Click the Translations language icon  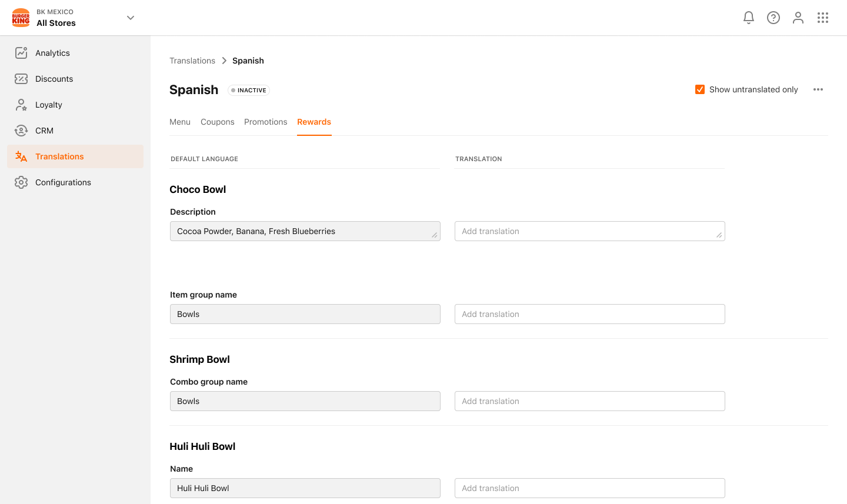(x=21, y=156)
